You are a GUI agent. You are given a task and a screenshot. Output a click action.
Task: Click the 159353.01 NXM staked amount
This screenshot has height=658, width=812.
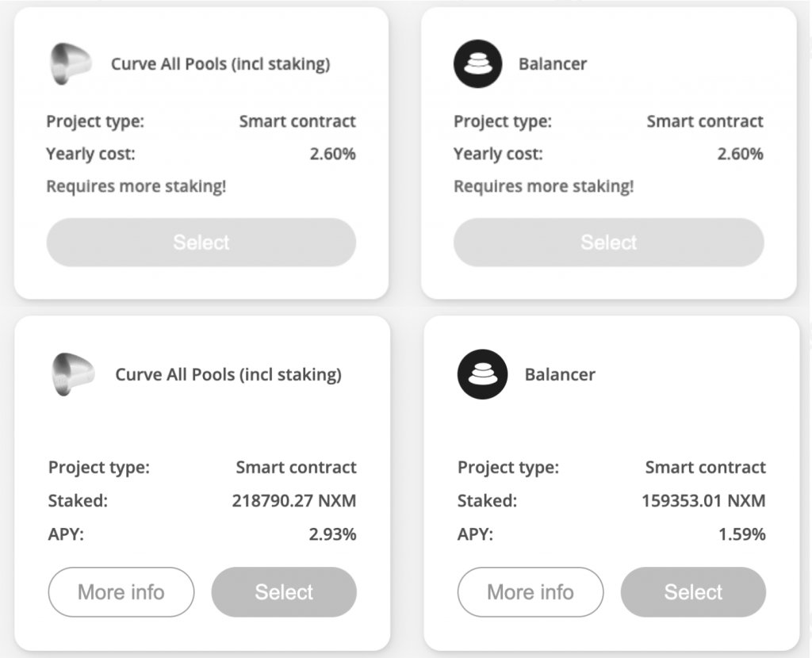coord(703,501)
